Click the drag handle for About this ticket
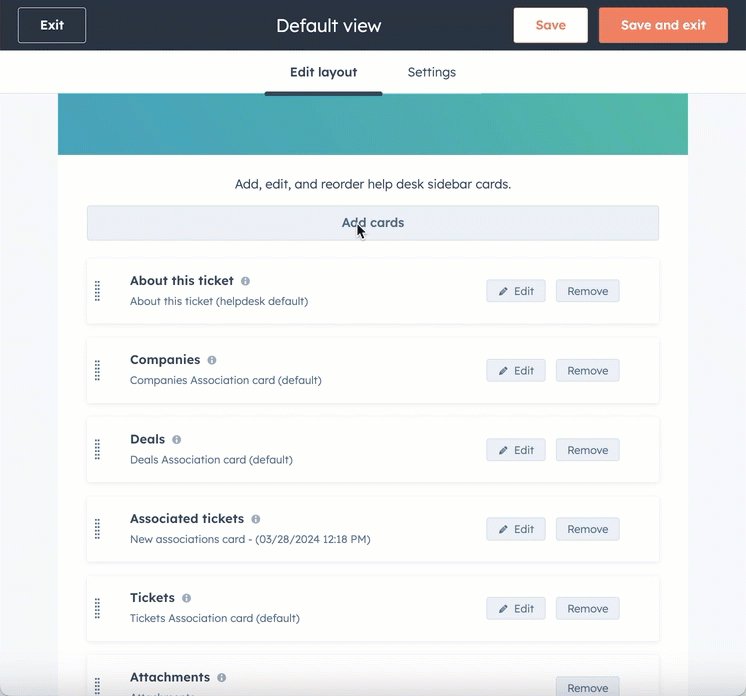746x696 pixels. click(x=97, y=291)
